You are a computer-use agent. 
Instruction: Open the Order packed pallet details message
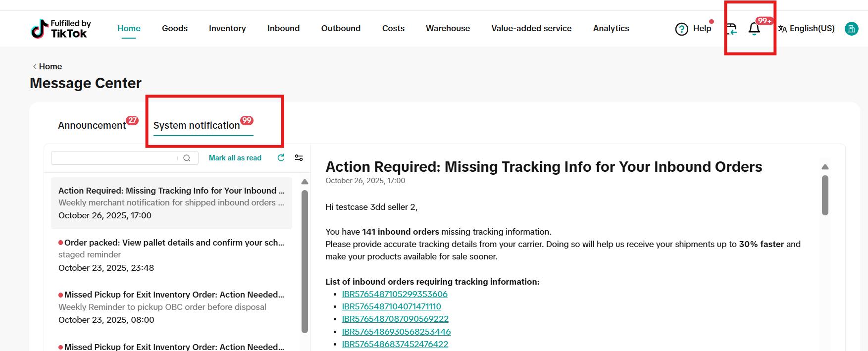(171, 255)
